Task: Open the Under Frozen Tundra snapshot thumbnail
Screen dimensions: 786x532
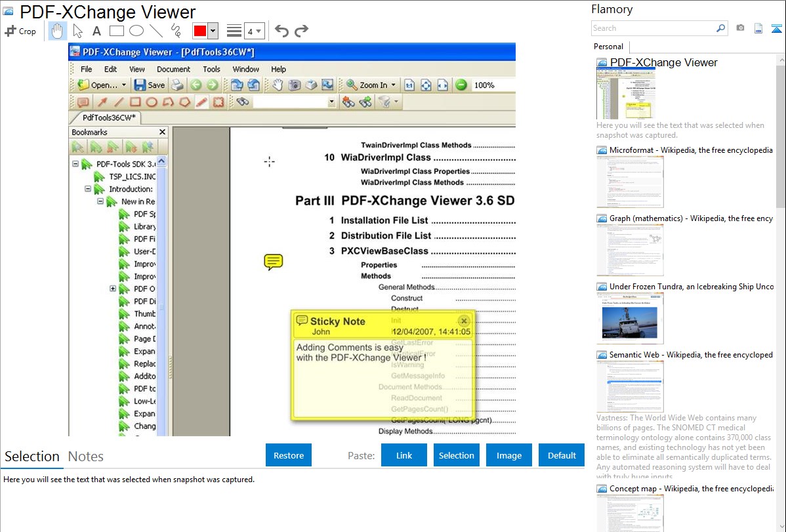Action: point(630,318)
